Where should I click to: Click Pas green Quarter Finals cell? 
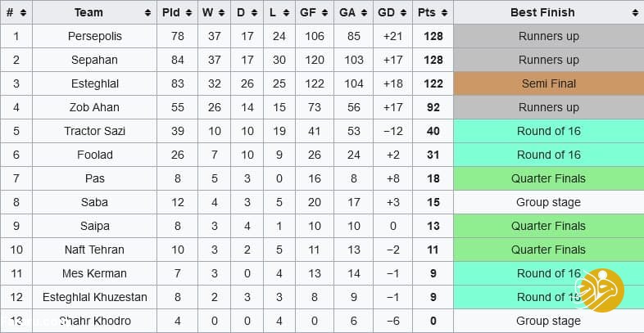point(548,178)
